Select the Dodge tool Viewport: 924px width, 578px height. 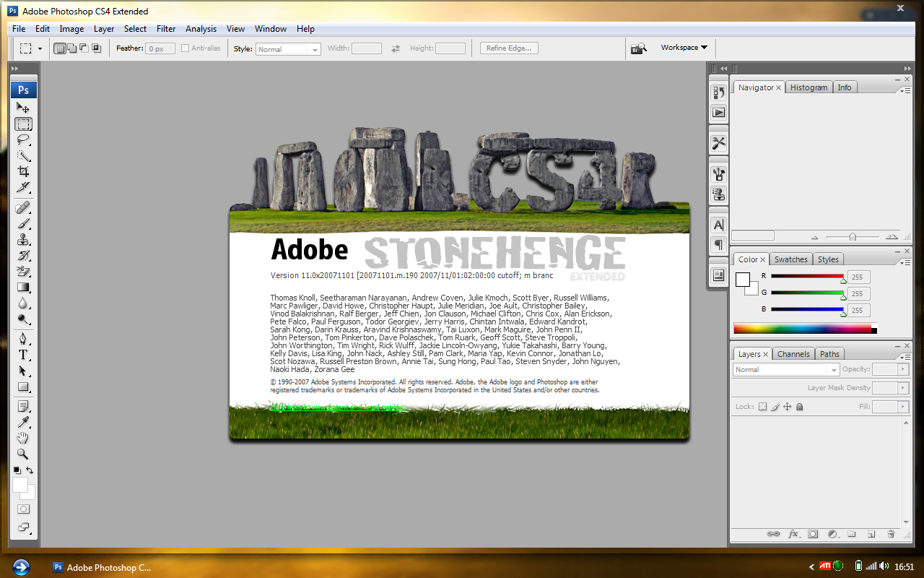[24, 319]
